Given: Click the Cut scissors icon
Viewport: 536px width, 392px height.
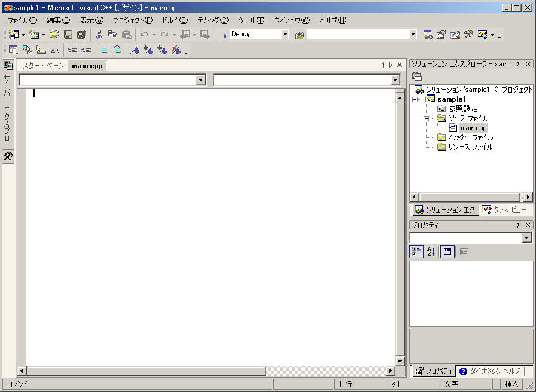Looking at the screenshot, I should (99, 35).
